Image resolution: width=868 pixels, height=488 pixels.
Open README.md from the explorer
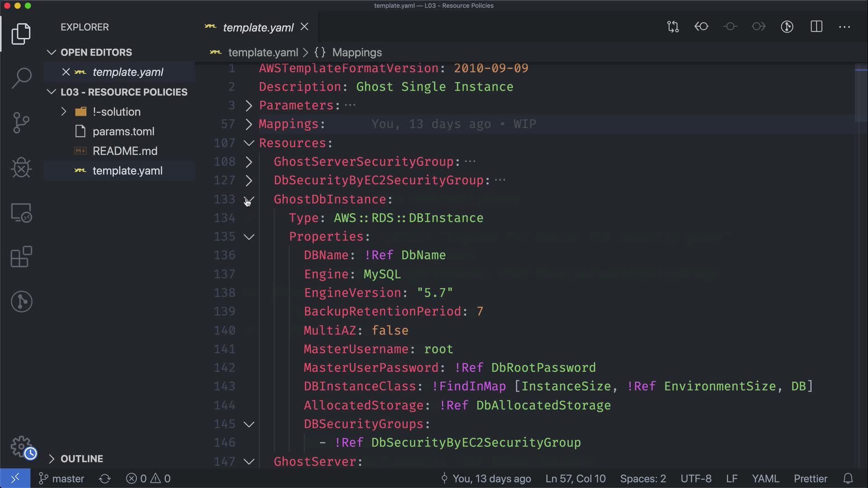coord(125,151)
